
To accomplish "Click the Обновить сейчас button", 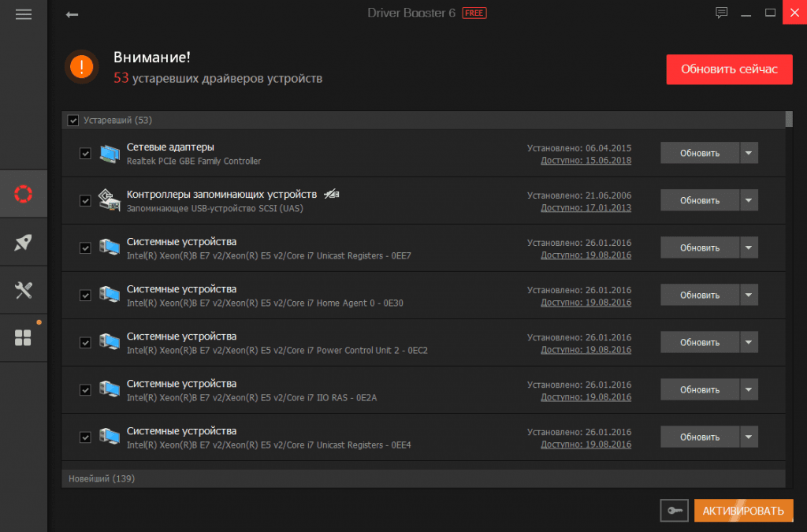I will [729, 69].
